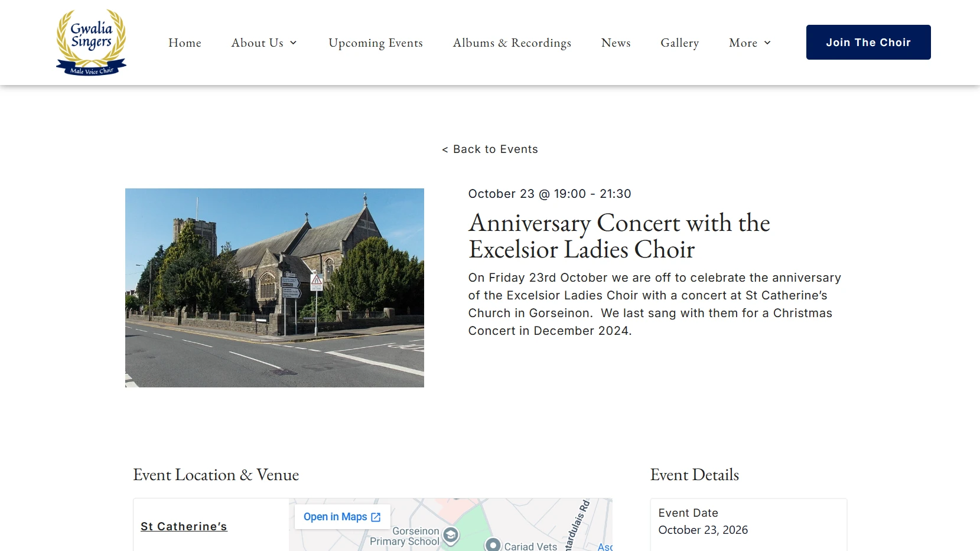Go back via Back to Events link

point(490,149)
